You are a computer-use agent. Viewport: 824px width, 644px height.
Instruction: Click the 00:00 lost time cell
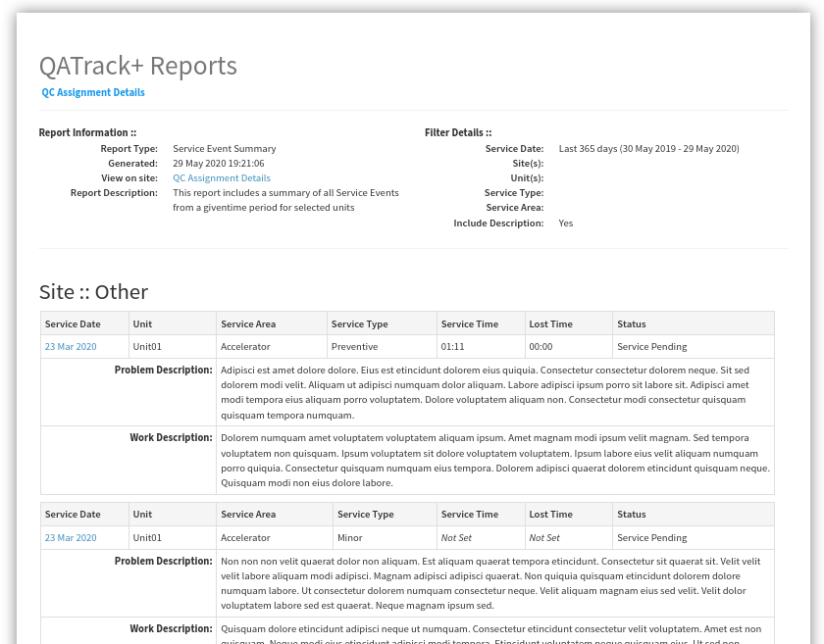point(569,347)
